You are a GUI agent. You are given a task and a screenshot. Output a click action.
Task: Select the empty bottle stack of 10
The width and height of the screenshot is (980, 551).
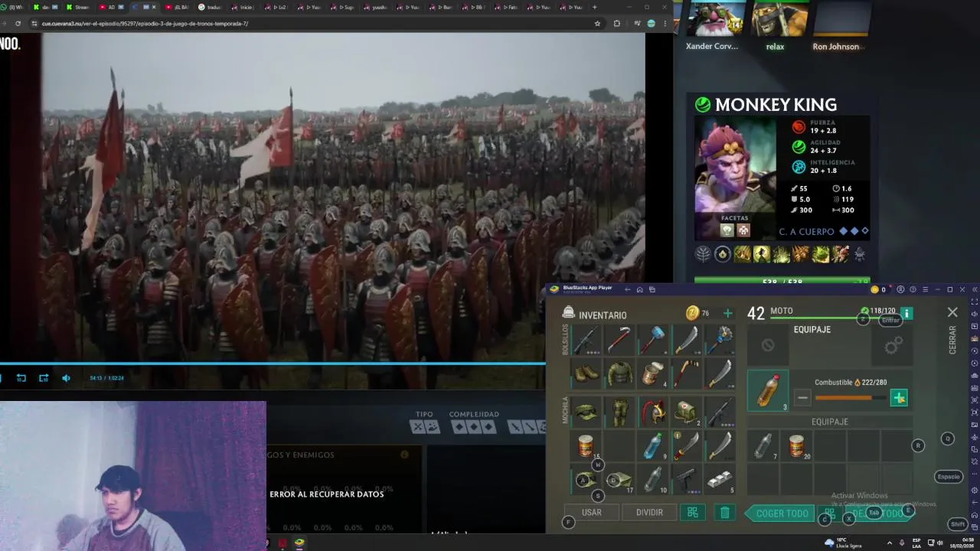pyautogui.click(x=654, y=479)
